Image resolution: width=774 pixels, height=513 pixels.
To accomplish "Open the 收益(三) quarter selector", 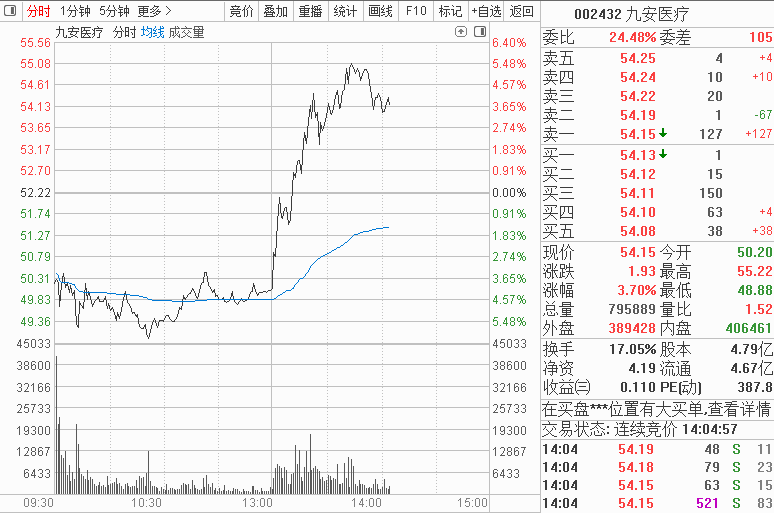I will (x=567, y=387).
